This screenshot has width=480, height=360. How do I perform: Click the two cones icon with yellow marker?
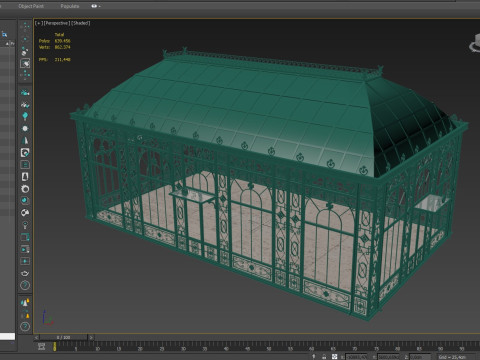[x=25, y=302]
